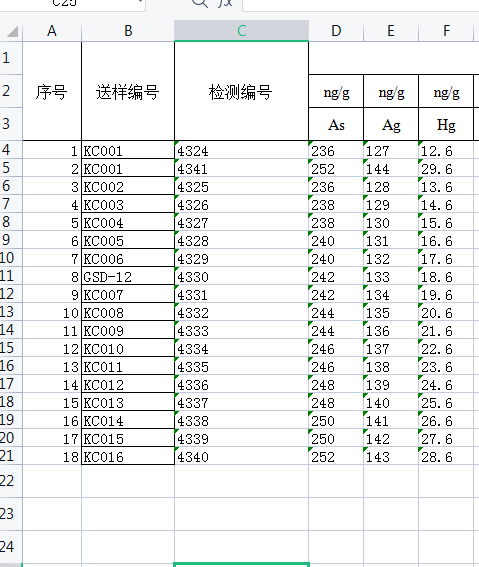Select row 22 header

[x=11, y=481]
